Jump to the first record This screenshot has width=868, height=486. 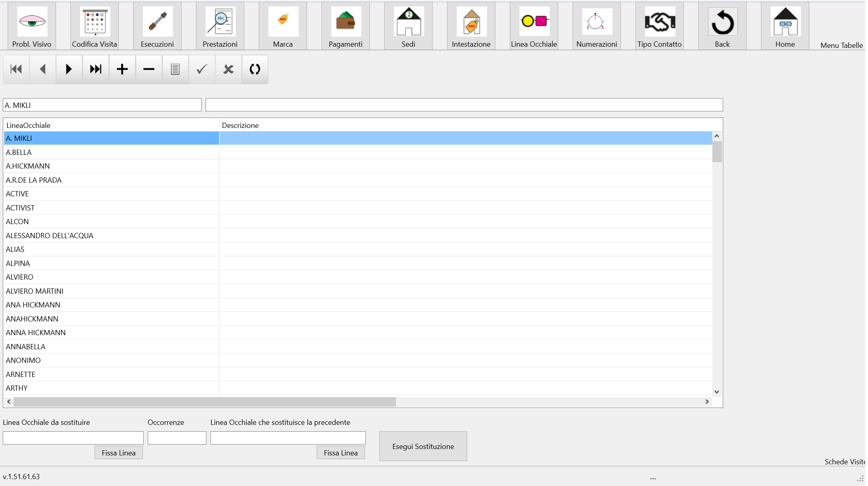(x=16, y=69)
